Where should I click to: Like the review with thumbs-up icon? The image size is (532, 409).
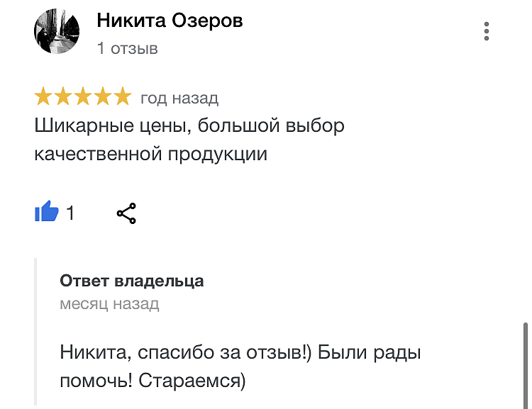47,211
